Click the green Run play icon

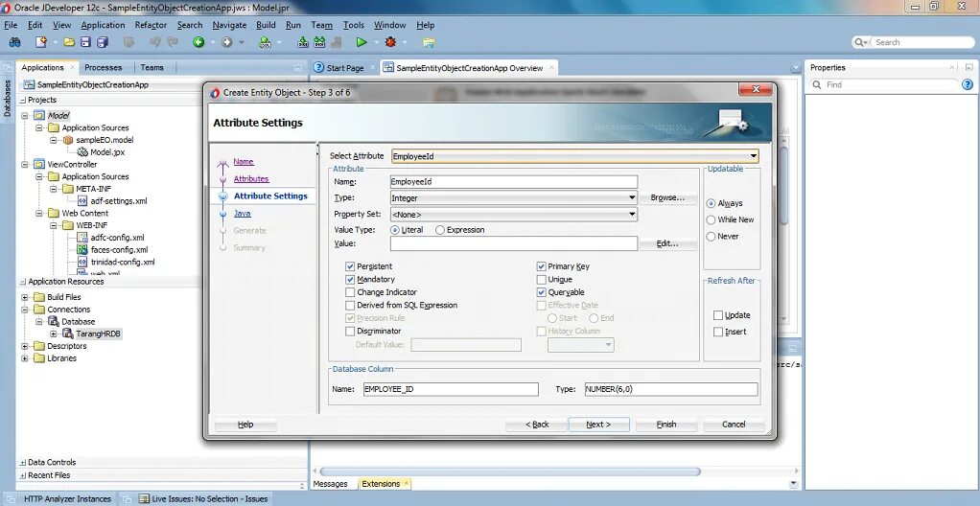(x=362, y=42)
